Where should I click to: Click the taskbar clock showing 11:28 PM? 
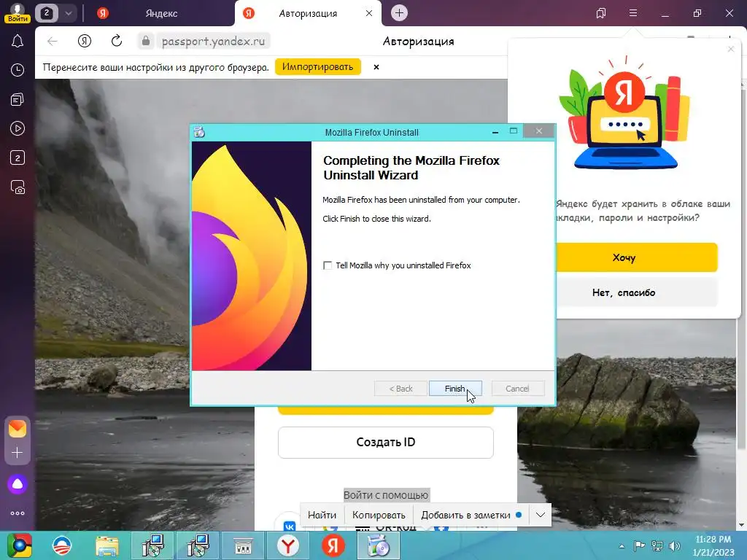click(713, 545)
